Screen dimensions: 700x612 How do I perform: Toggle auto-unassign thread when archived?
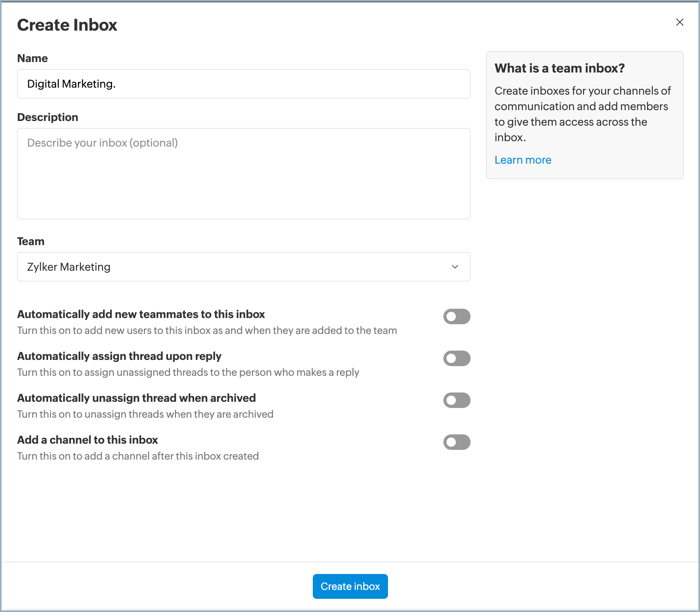457,400
